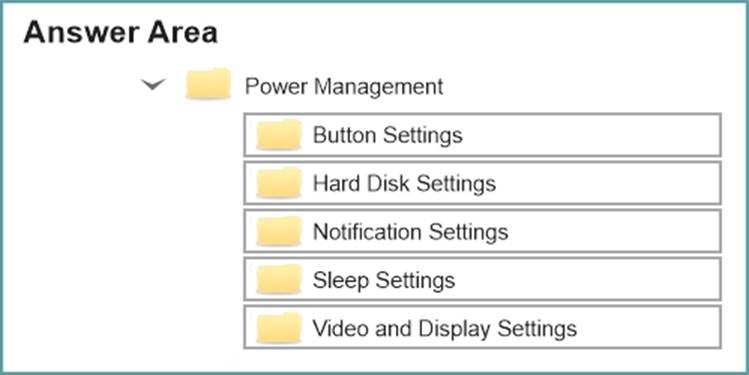Screen dimensions: 749x375
Task: Click empty space inside Video and Display box
Action: click(x=650, y=328)
